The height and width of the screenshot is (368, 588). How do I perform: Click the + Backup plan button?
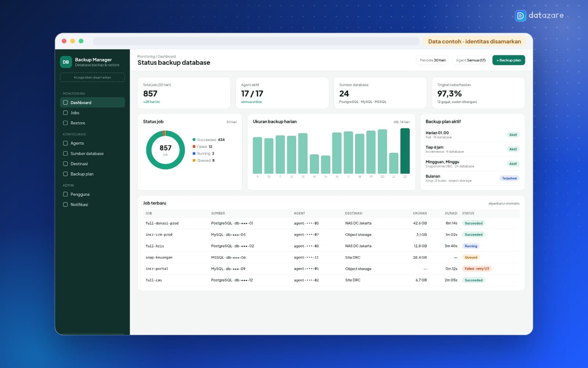pyautogui.click(x=509, y=60)
